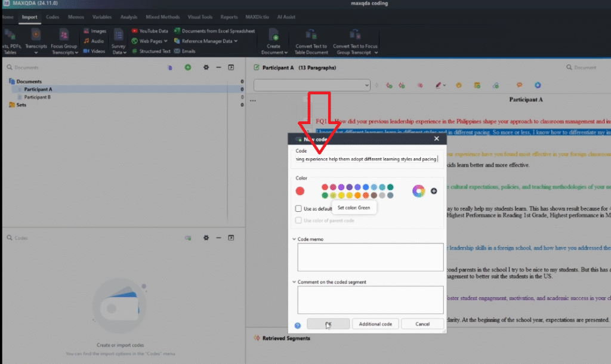This screenshot has height=364, width=611.
Task: Open Documents panel settings gear
Action: pos(206,67)
